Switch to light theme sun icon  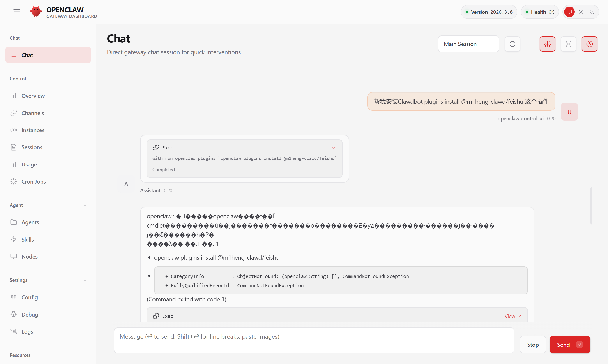point(580,12)
